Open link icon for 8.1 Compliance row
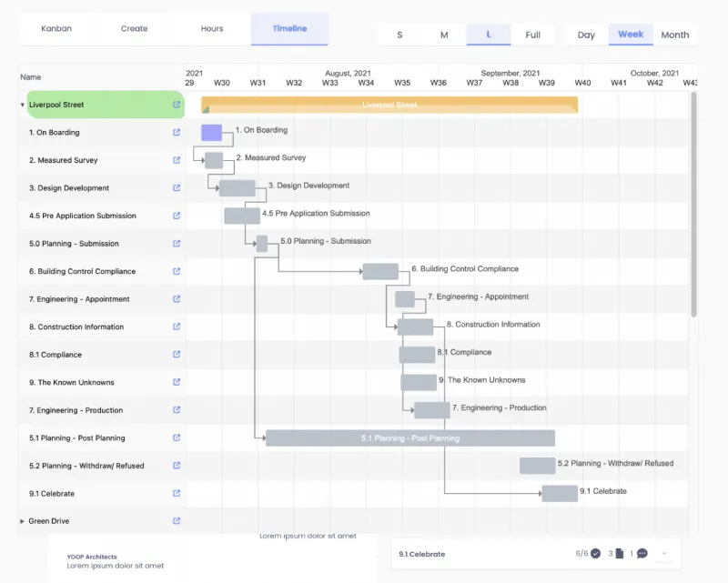 [x=177, y=354]
